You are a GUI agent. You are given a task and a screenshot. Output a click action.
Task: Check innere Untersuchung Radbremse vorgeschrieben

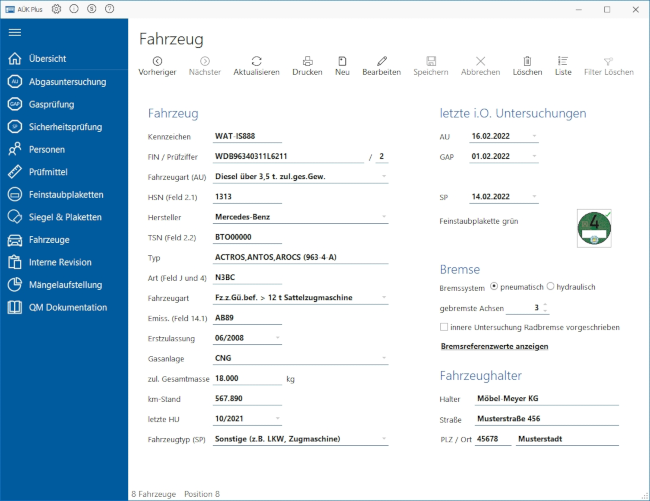tap(444, 327)
